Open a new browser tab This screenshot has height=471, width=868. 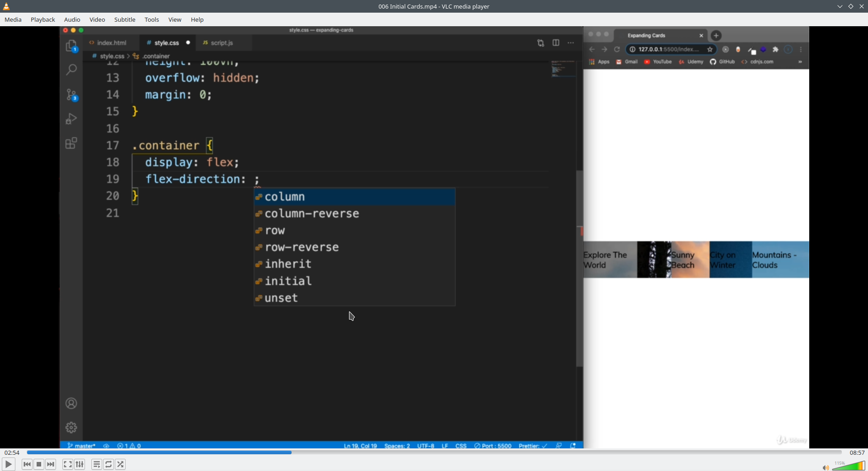pos(716,35)
